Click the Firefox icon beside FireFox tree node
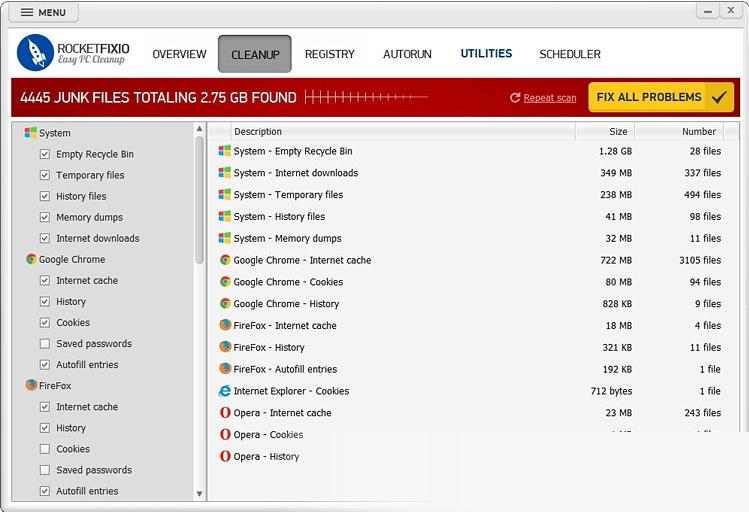This screenshot has height=512, width=749. [32, 385]
